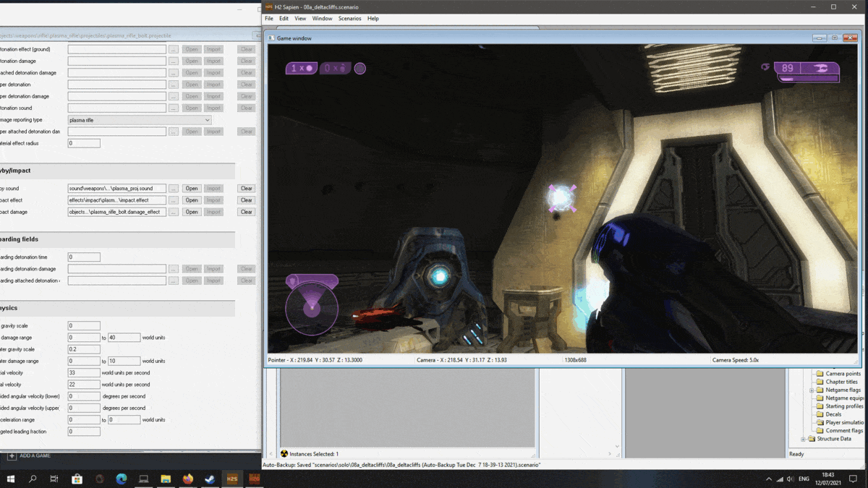Screen dimensions: 868x488
Task: Browse for the flyby sound file with '...'
Action: click(174, 189)
